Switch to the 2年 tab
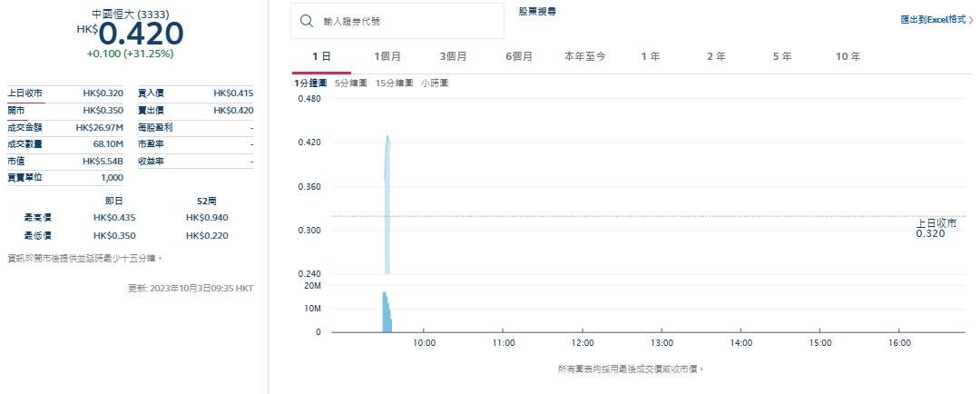 point(716,56)
